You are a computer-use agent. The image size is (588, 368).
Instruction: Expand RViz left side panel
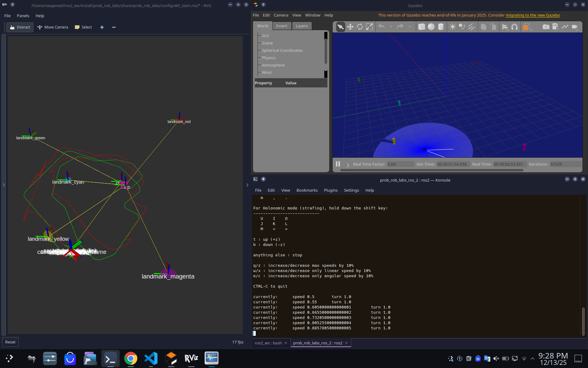click(4, 185)
